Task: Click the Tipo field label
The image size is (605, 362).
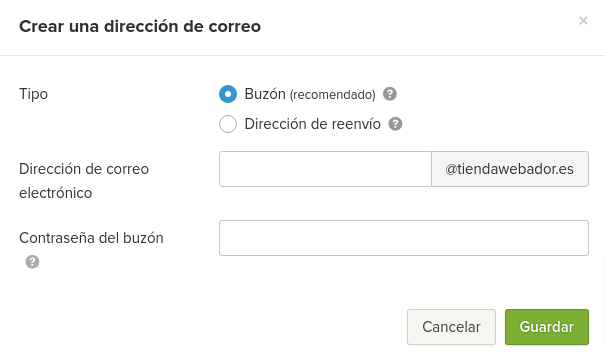Action: 34,94
